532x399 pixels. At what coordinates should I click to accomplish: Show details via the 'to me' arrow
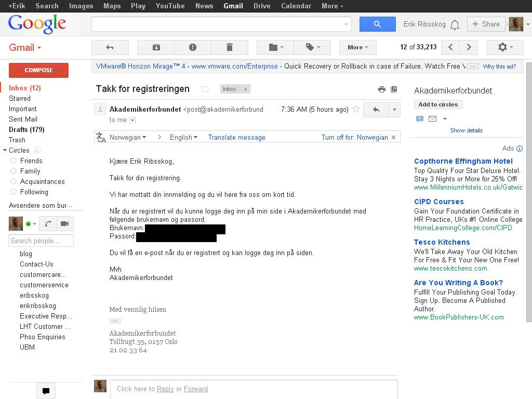click(132, 120)
